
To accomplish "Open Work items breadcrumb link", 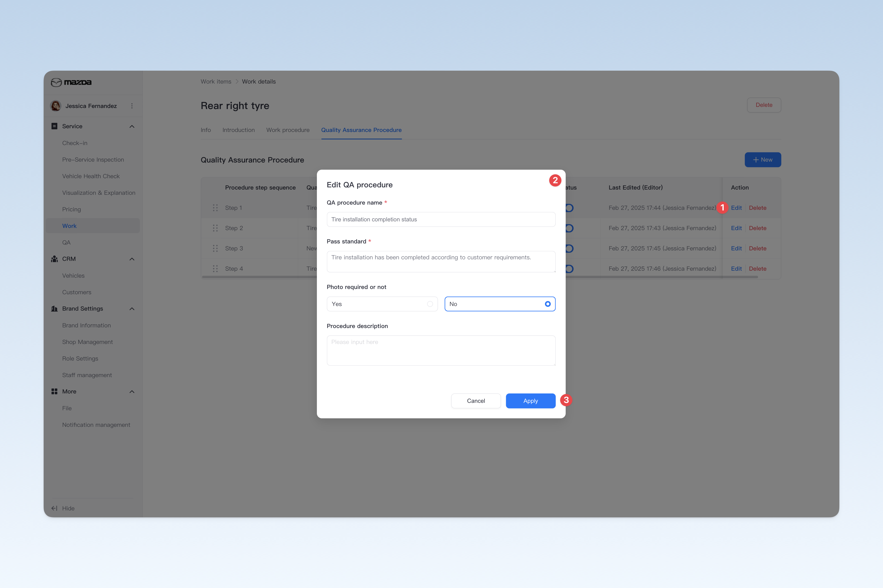I will coord(216,81).
